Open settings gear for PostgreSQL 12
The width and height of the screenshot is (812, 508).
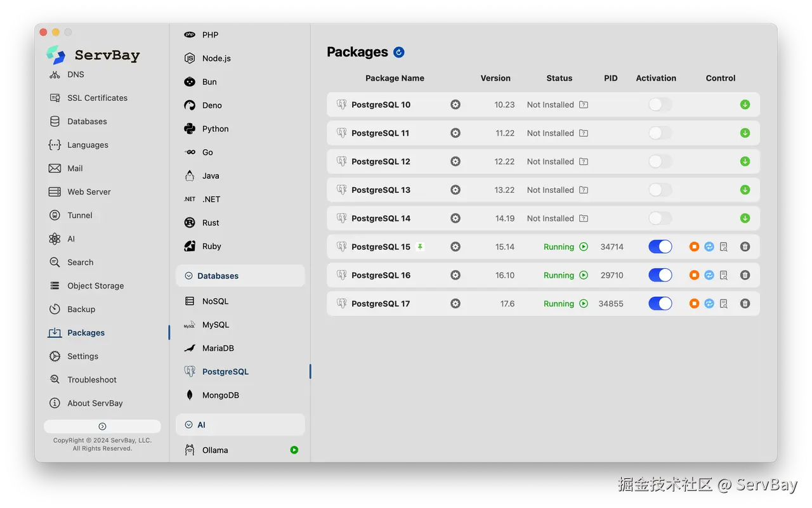pos(455,162)
